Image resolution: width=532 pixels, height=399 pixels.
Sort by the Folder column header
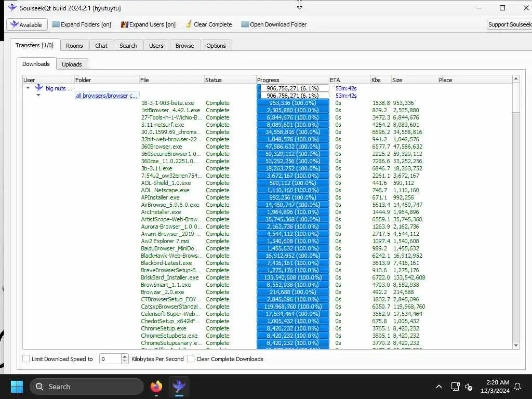click(x=107, y=80)
